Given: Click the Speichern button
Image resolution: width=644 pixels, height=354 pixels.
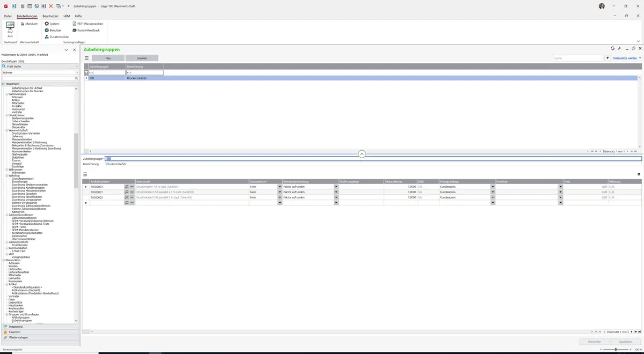Looking at the screenshot, I should click(x=626, y=341).
